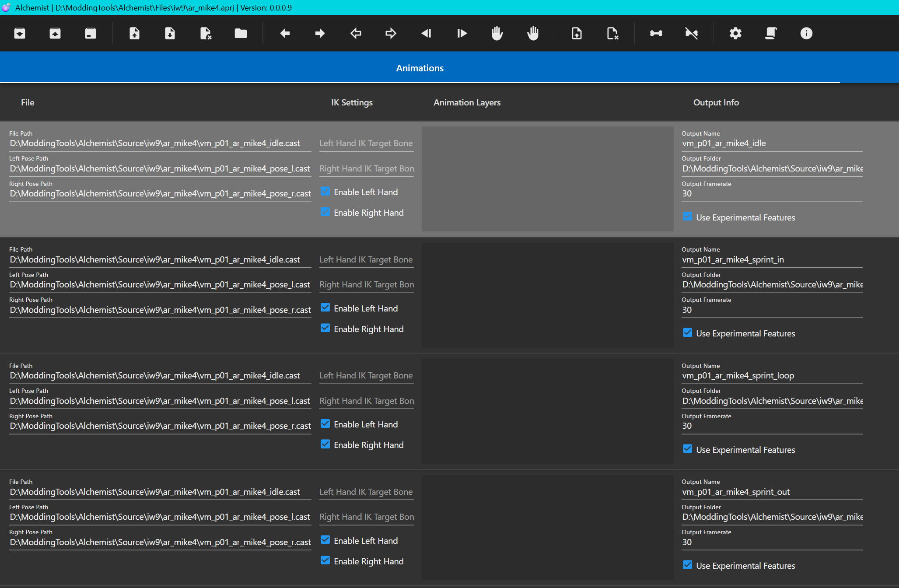The image size is (899, 588).
Task: Click the bone link icon
Action: (656, 33)
